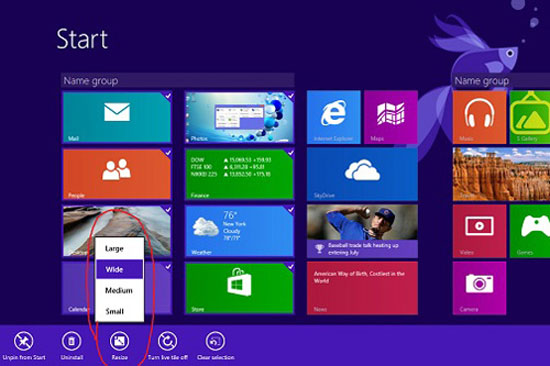Uncheck the Store tile checkmark
Viewport: 550px width, 366px height.
(x=291, y=266)
